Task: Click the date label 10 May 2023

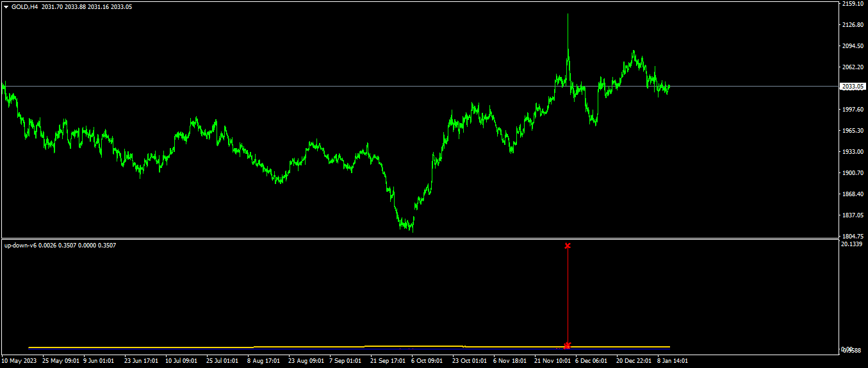Action: point(19,361)
